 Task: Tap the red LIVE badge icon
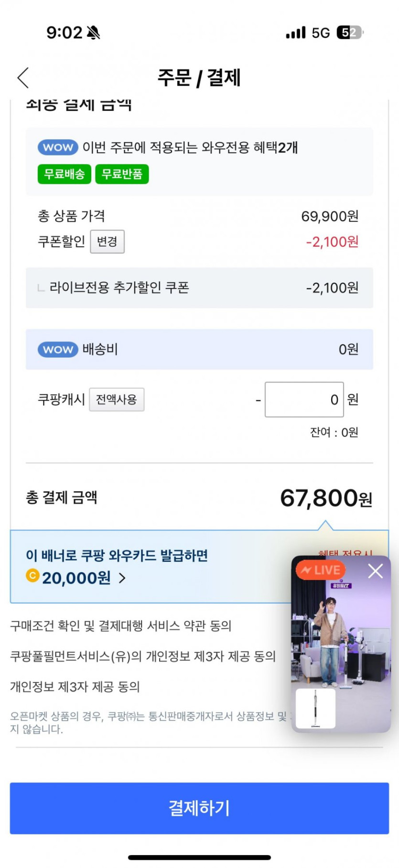click(x=320, y=570)
